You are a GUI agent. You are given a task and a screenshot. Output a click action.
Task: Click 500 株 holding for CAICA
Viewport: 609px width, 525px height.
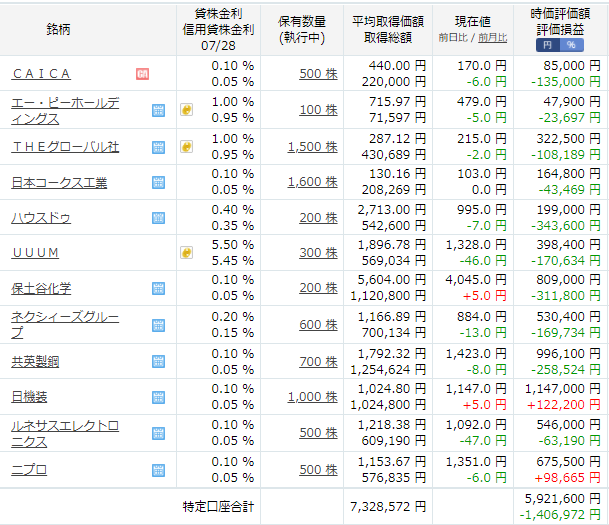(x=318, y=74)
